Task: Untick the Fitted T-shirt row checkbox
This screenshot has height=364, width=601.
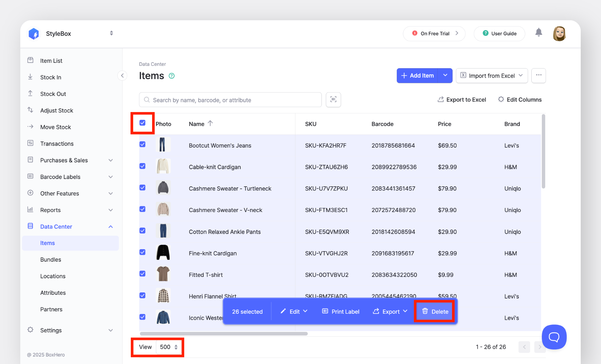Action: click(143, 274)
